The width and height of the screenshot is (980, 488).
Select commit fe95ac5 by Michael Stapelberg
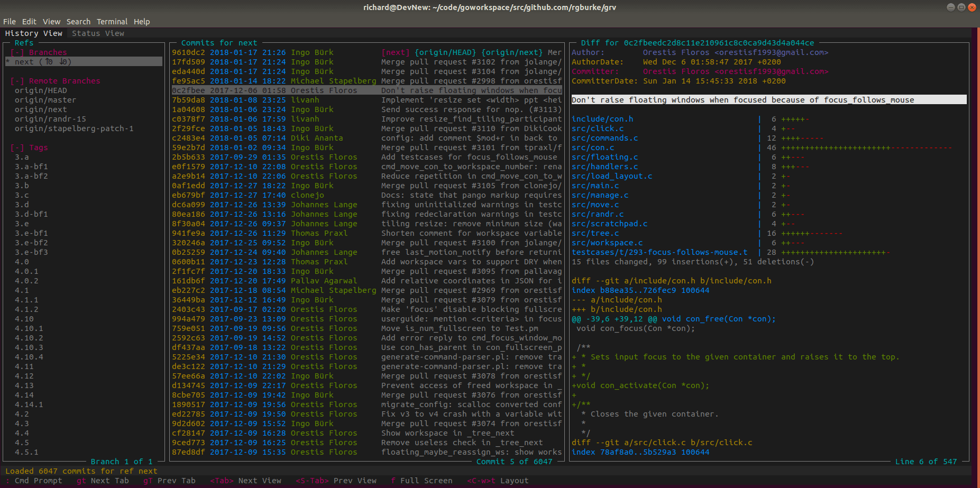click(367, 81)
